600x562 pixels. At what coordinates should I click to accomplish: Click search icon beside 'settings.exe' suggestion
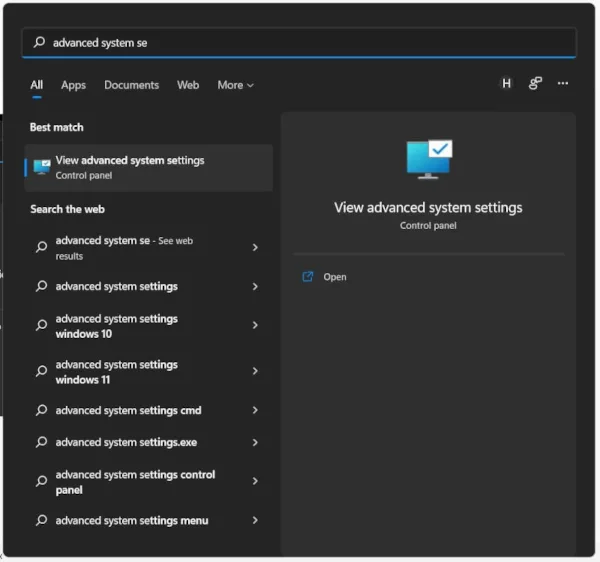41,442
